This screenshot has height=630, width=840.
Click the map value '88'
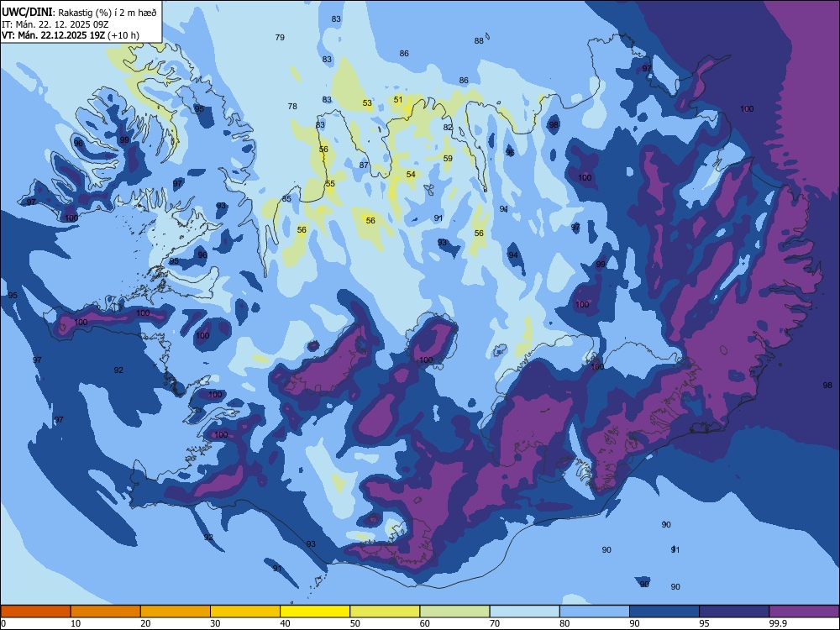coord(479,40)
